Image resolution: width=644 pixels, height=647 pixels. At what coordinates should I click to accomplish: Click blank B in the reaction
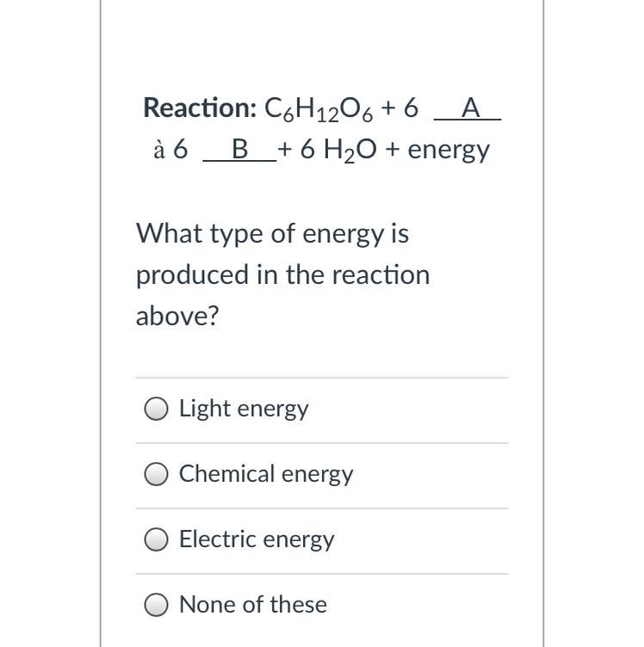pos(240,150)
